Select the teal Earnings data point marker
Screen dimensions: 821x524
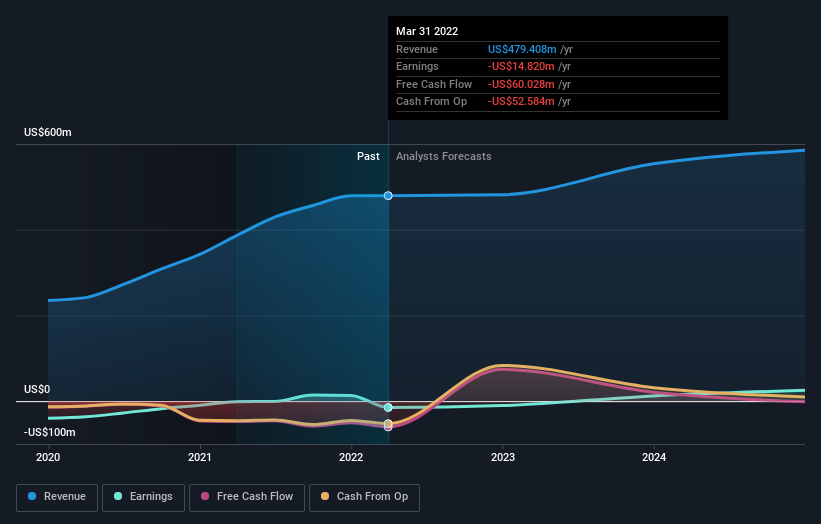pos(388,407)
